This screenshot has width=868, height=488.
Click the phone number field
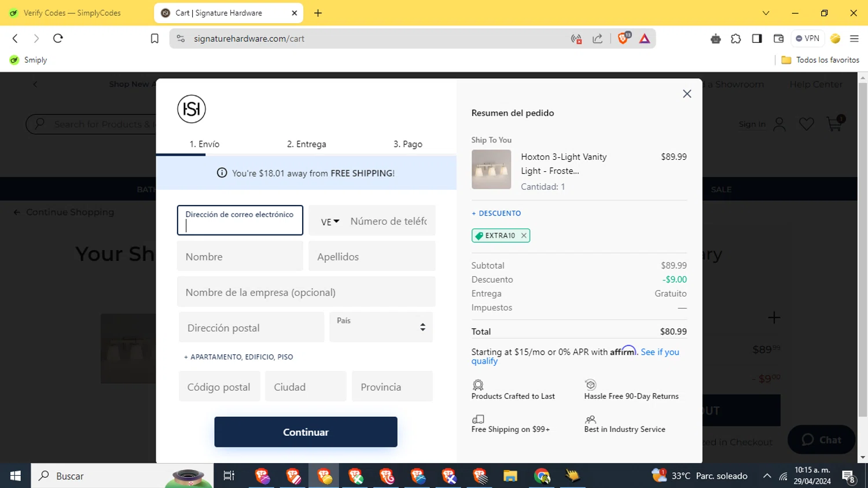(x=389, y=221)
